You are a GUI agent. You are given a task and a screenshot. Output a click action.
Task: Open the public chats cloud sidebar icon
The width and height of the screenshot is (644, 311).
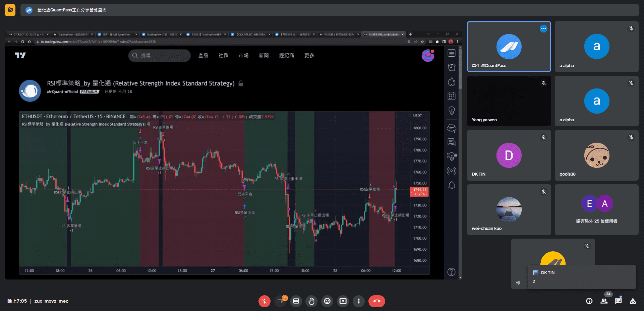(x=452, y=128)
